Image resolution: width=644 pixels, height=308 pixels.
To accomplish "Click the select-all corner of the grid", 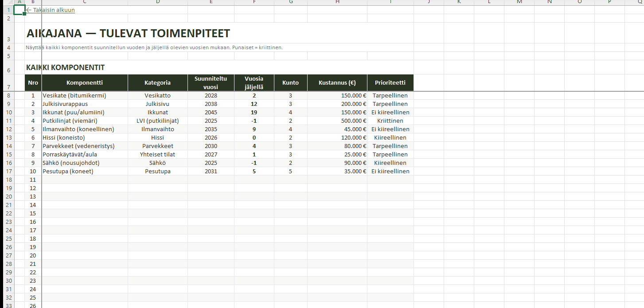I will pos(6,2).
